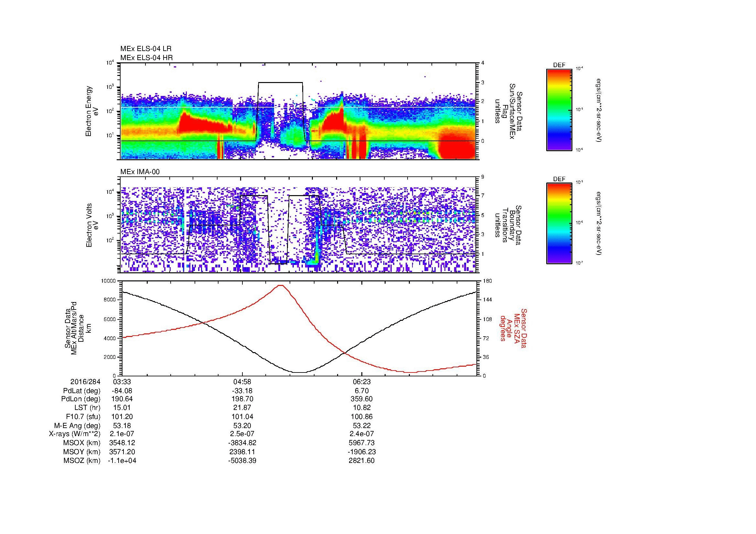Screen dimensions: 756x534
Task: Select MSOX value '-3834.82'
Action: (x=242, y=443)
